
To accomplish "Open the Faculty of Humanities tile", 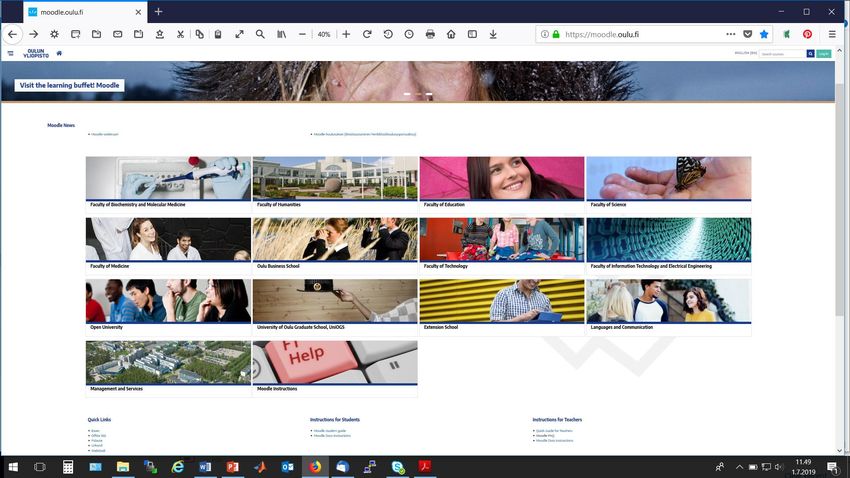I will 335,183.
